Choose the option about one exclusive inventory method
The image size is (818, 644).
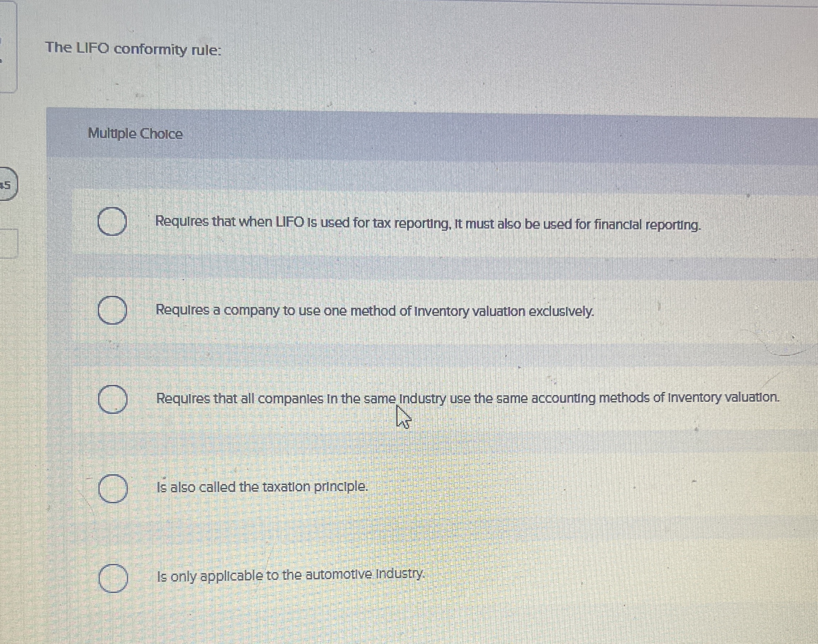[x=373, y=311]
